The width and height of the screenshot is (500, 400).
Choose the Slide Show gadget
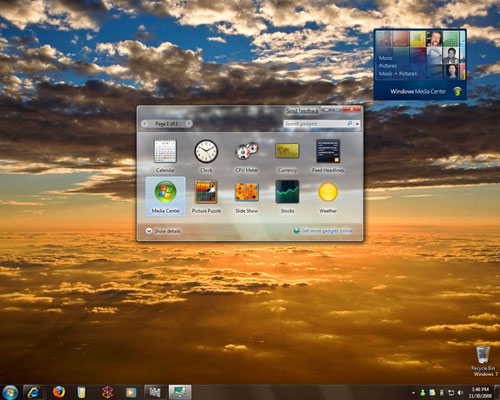247,192
